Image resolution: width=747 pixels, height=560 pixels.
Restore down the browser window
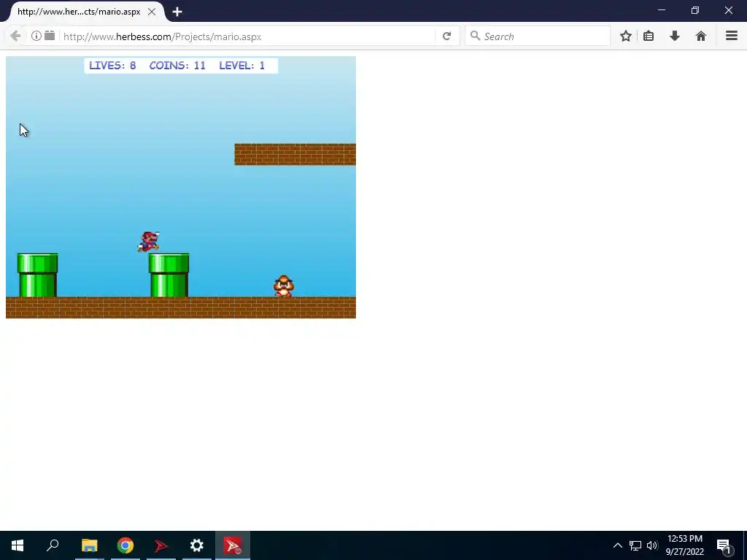click(x=695, y=10)
